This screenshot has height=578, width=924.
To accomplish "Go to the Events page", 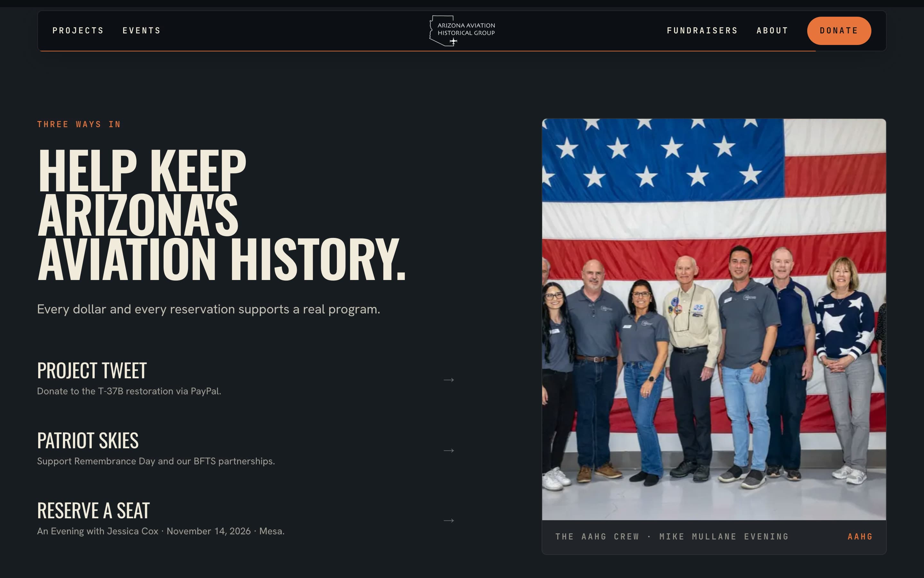I will (142, 31).
